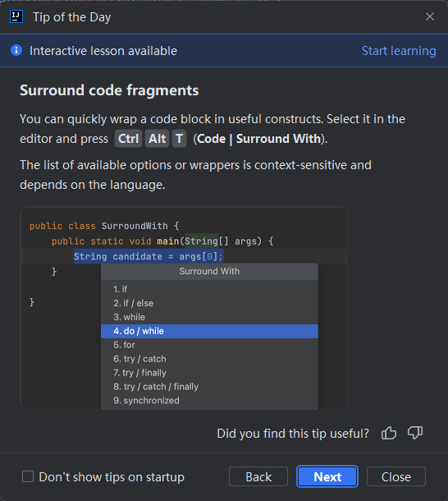Click the thumbs down icon
Screen dimensions: 448x501
[x=415, y=434]
